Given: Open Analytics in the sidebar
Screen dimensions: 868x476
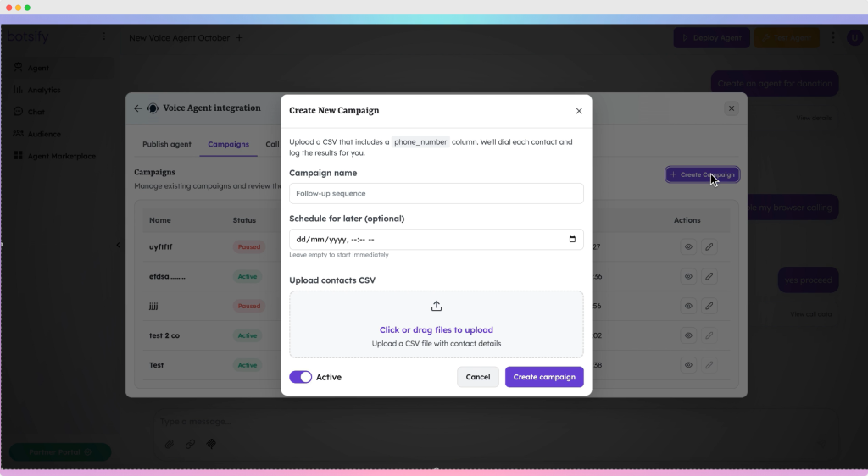Looking at the screenshot, I should click(x=43, y=90).
